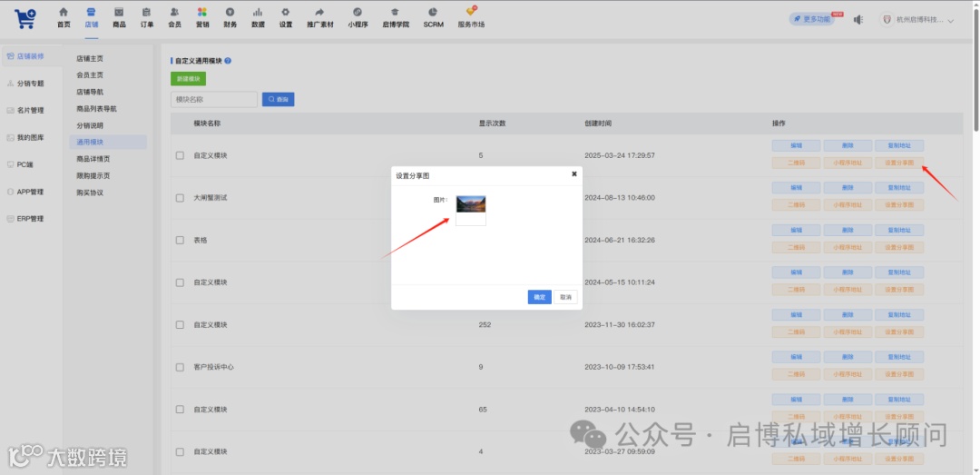
Task: Open the 商品 products icon in top bar
Action: 119,12
